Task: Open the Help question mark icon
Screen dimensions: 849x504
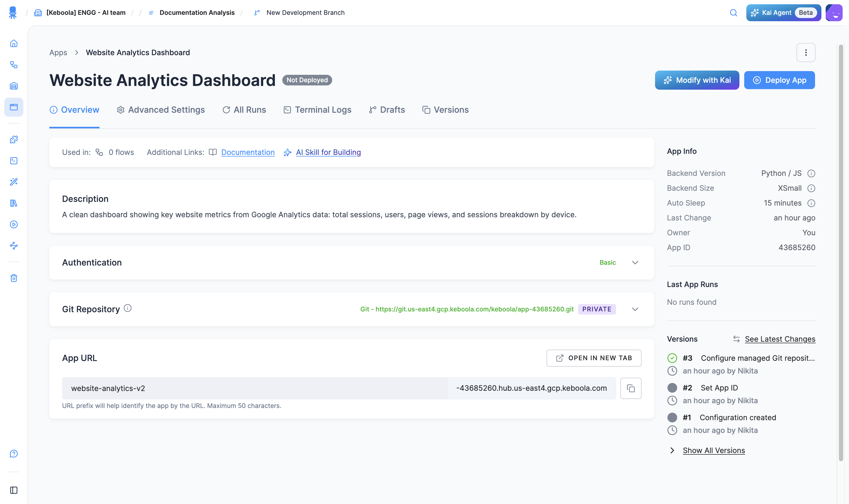Action: (14, 454)
